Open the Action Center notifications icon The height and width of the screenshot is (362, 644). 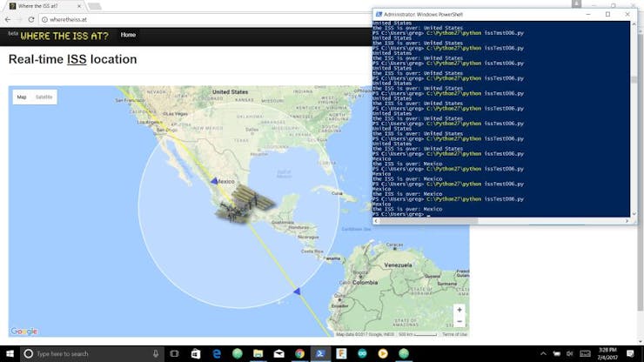630,353
